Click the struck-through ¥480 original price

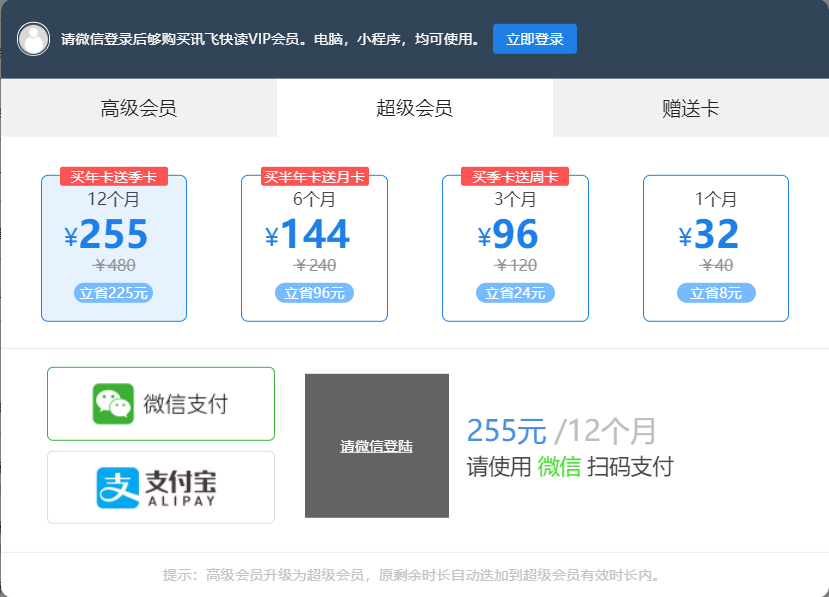tap(114, 265)
